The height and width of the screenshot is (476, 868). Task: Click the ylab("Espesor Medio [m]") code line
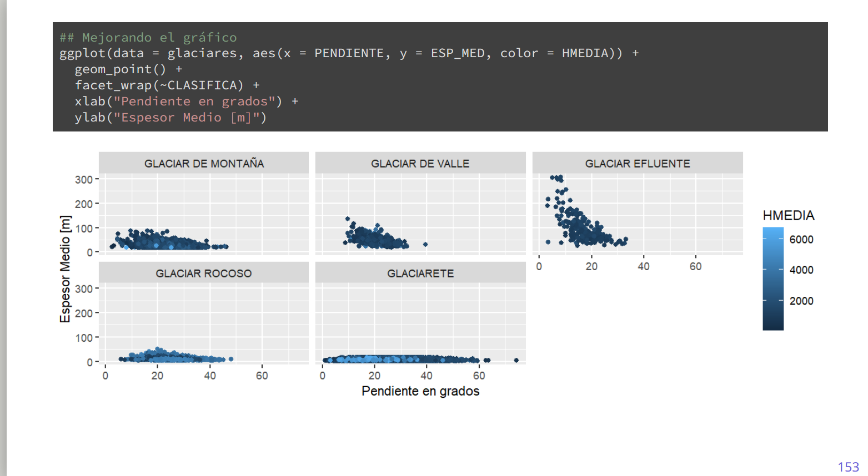tap(170, 118)
